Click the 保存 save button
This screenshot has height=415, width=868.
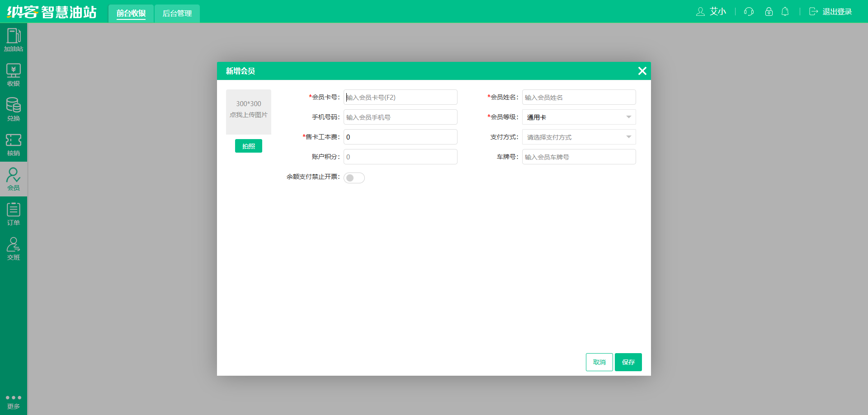tap(628, 362)
